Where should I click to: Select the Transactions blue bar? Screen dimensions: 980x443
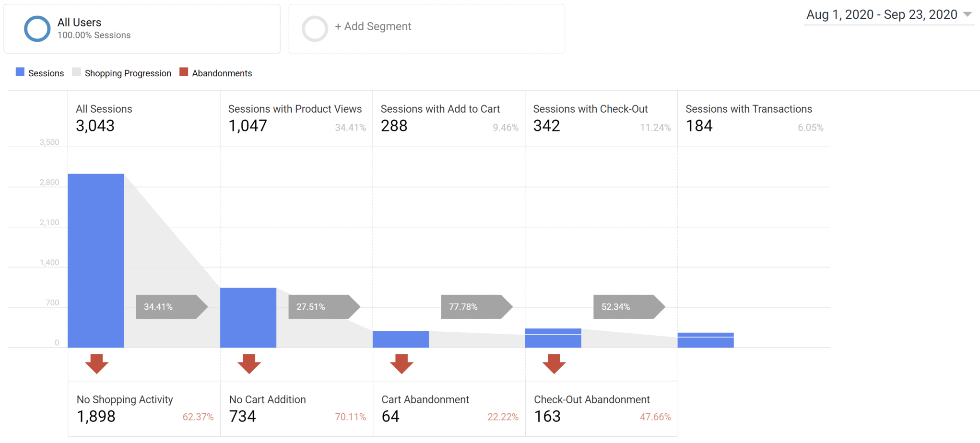pos(706,340)
